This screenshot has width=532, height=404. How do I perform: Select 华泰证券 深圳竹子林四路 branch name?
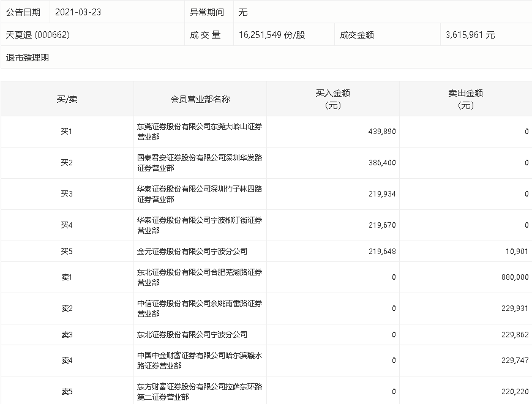click(200, 194)
